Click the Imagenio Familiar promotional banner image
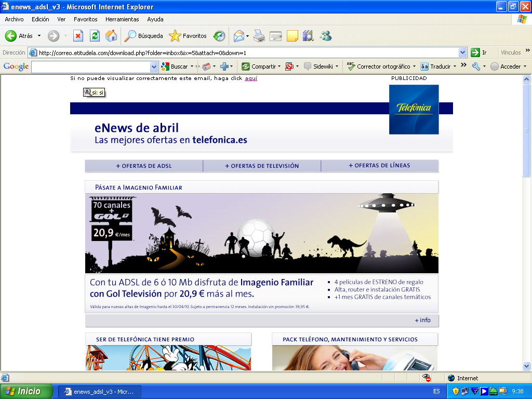The width and height of the screenshot is (532, 399). (262, 233)
